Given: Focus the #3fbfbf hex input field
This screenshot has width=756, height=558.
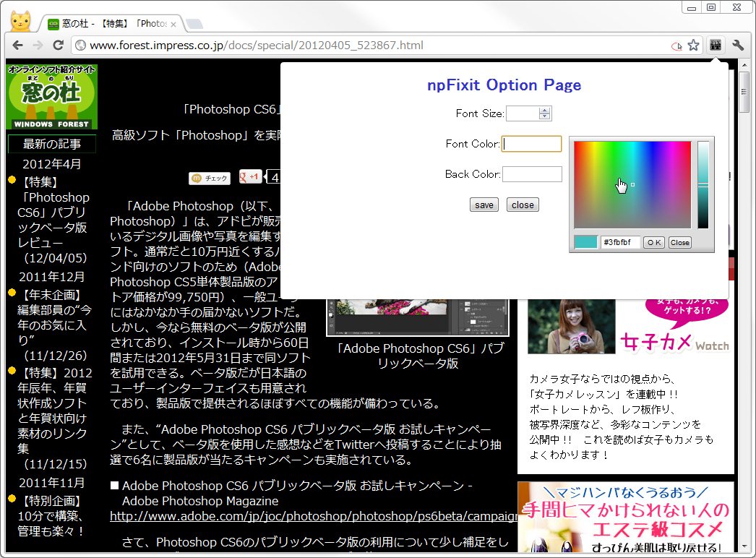Looking at the screenshot, I should [x=619, y=241].
